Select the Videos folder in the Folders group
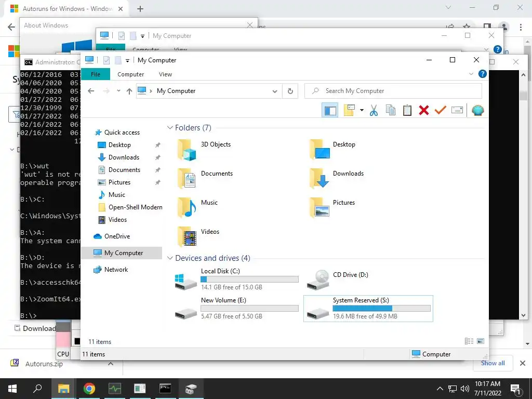 [198, 237]
